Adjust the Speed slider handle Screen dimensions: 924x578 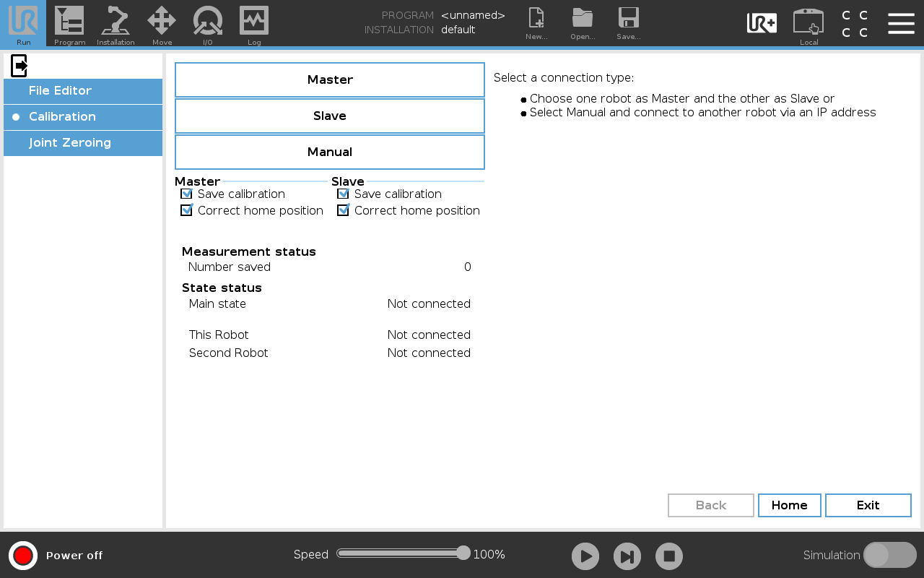pos(463,553)
